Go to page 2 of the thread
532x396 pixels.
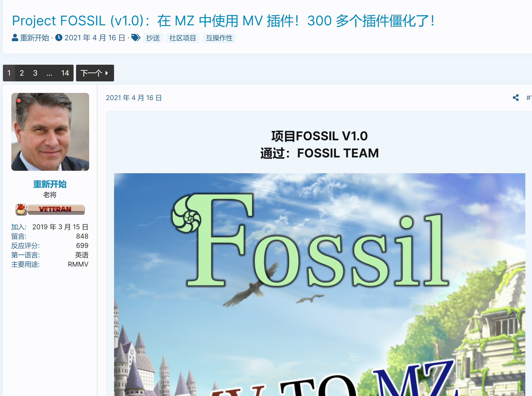[x=22, y=73]
